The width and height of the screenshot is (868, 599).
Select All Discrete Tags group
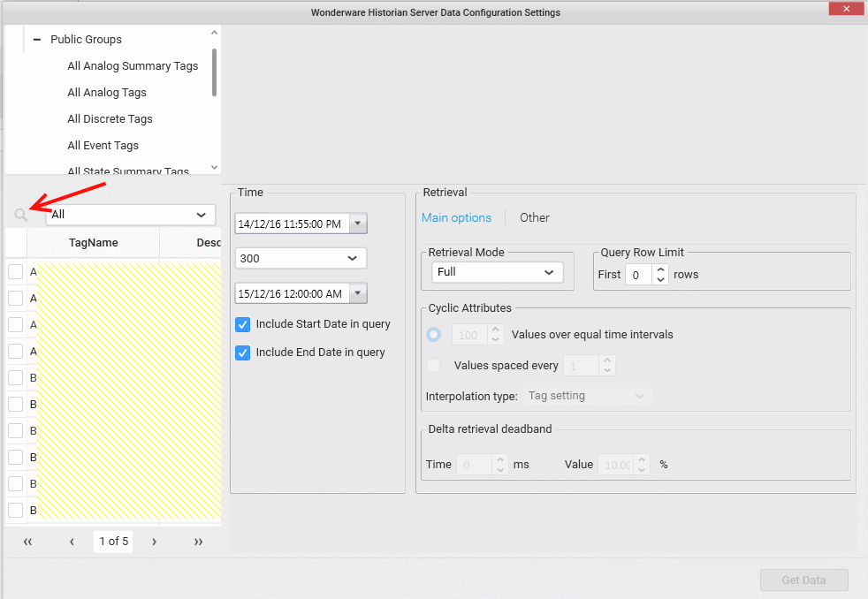tap(110, 119)
